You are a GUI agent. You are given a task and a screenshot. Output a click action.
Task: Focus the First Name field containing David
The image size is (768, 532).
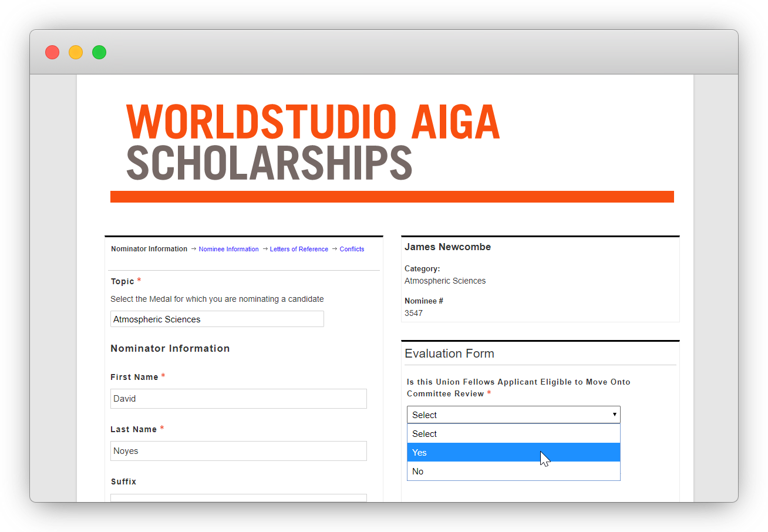(238, 398)
